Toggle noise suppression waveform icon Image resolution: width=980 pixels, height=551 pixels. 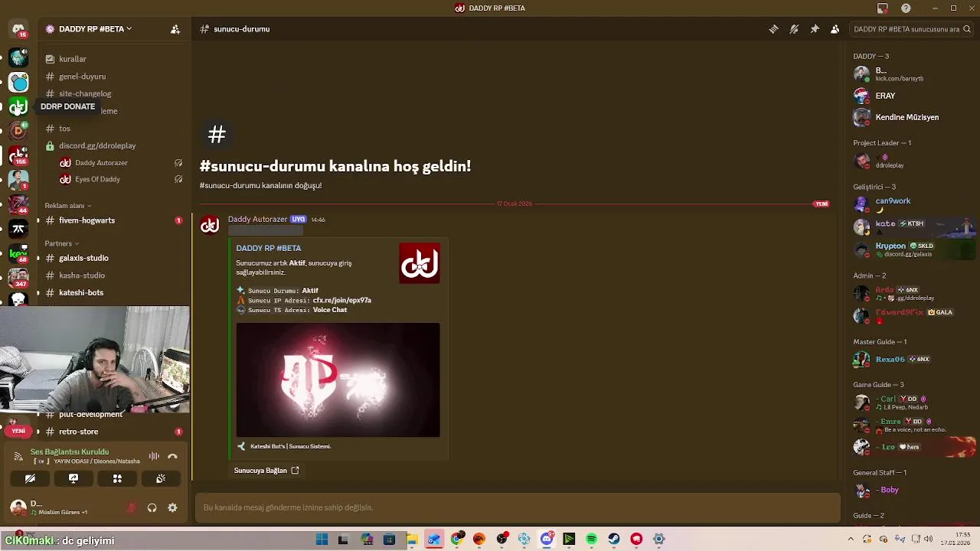pyautogui.click(x=154, y=456)
